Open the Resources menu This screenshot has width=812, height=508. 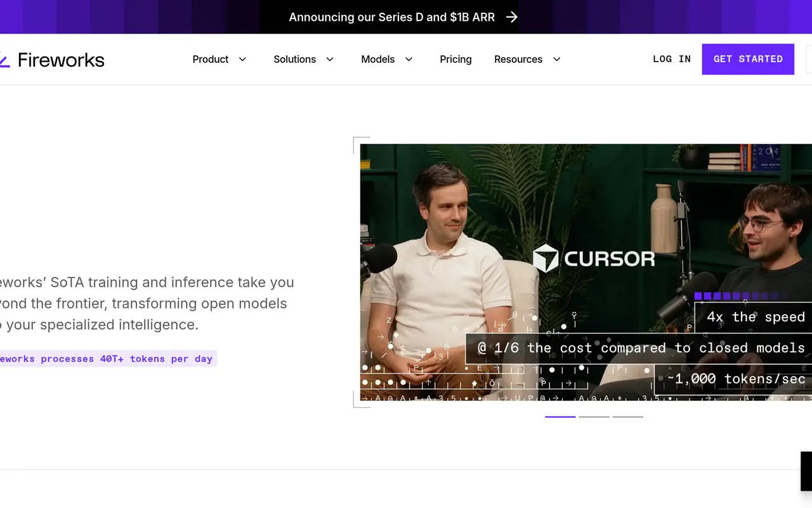518,59
